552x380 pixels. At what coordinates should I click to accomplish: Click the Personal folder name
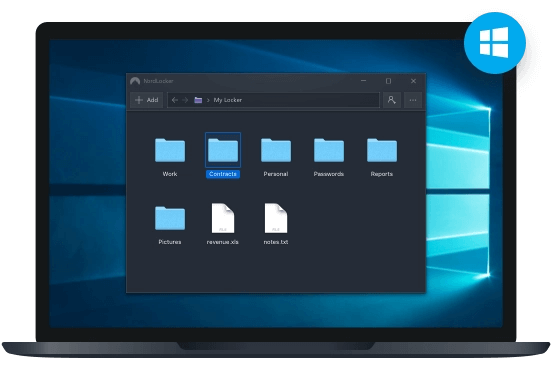(x=276, y=174)
